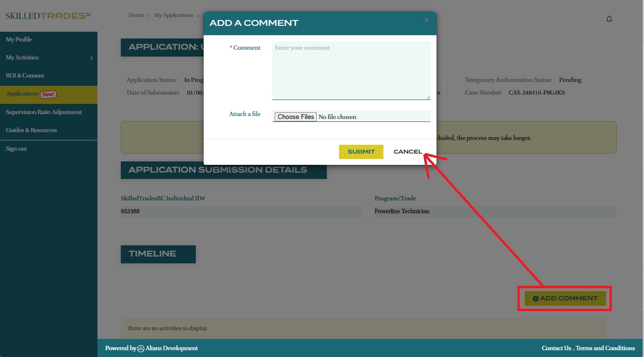
Task: Go to Home breadcrumb link
Action: point(136,16)
